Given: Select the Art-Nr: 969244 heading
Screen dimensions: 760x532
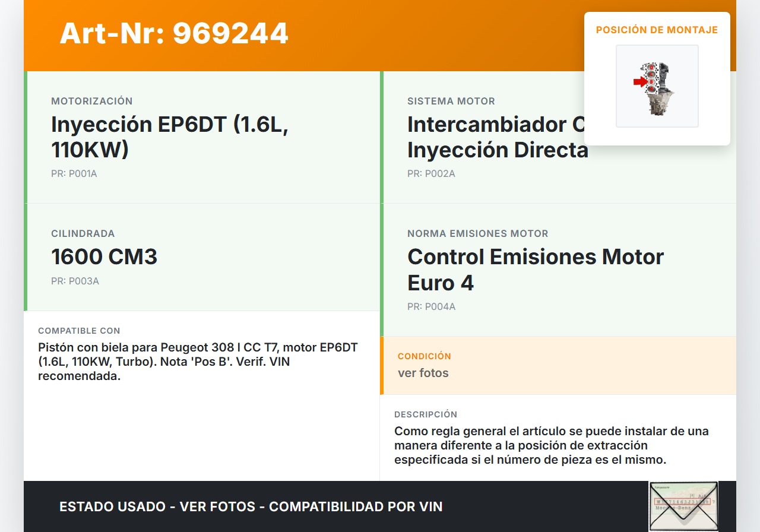Looking at the screenshot, I should click(x=174, y=33).
